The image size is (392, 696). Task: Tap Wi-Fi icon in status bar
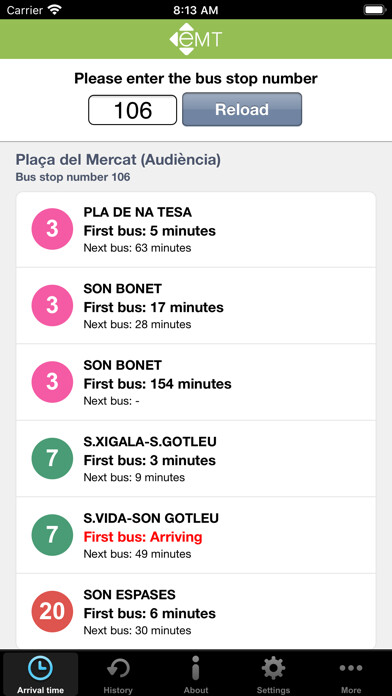tap(55, 9)
